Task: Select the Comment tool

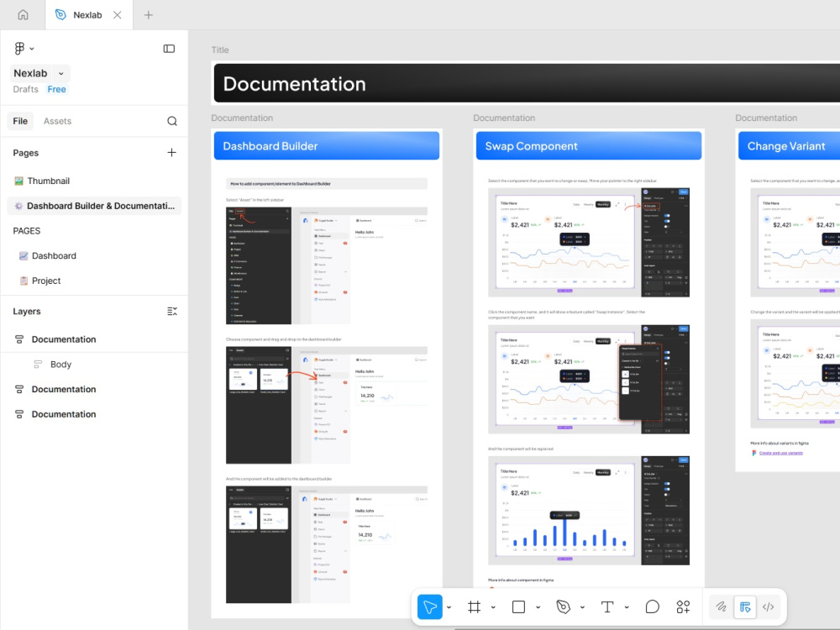Action: pyautogui.click(x=652, y=607)
